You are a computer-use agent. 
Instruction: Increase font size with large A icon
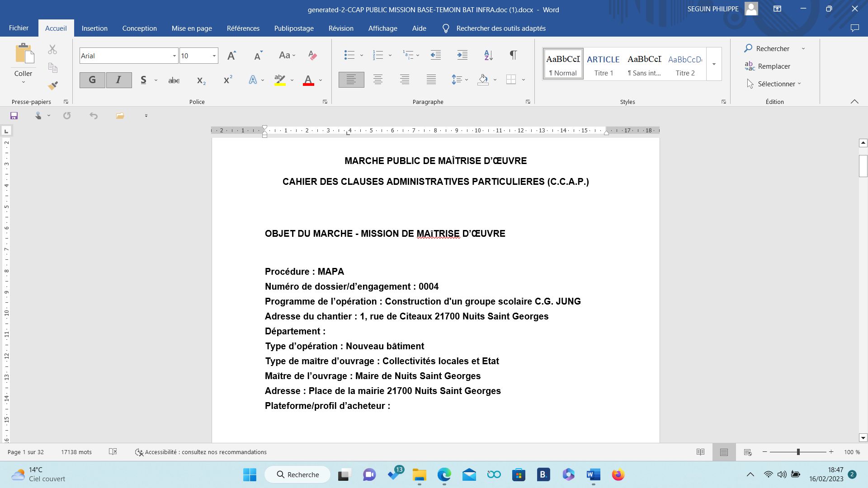[x=231, y=56]
